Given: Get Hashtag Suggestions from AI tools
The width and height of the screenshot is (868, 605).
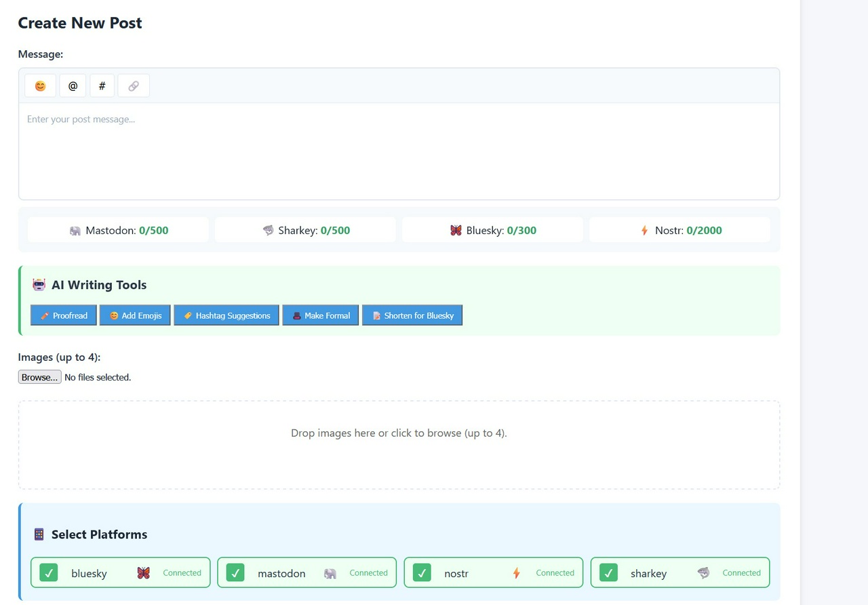Looking at the screenshot, I should 226,315.
